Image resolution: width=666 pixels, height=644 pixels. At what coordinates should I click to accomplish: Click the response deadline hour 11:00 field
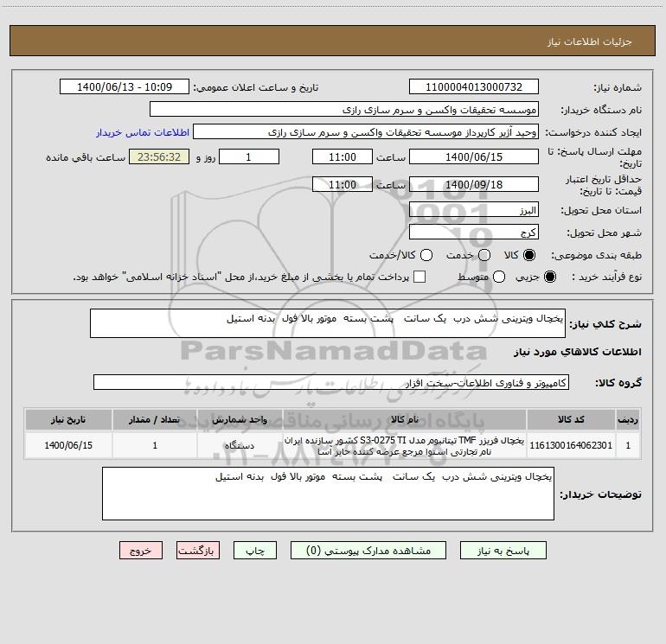point(343,156)
